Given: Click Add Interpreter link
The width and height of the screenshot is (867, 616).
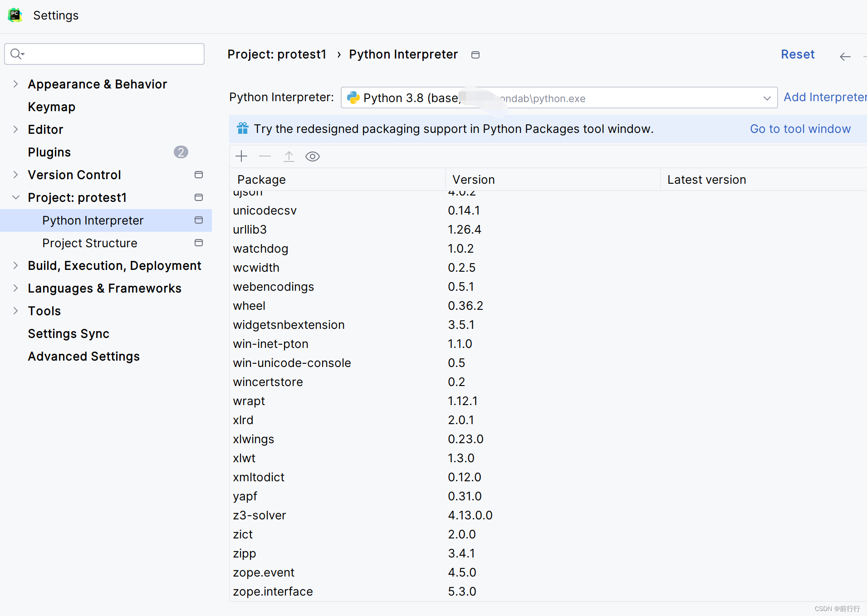Looking at the screenshot, I should 825,97.
